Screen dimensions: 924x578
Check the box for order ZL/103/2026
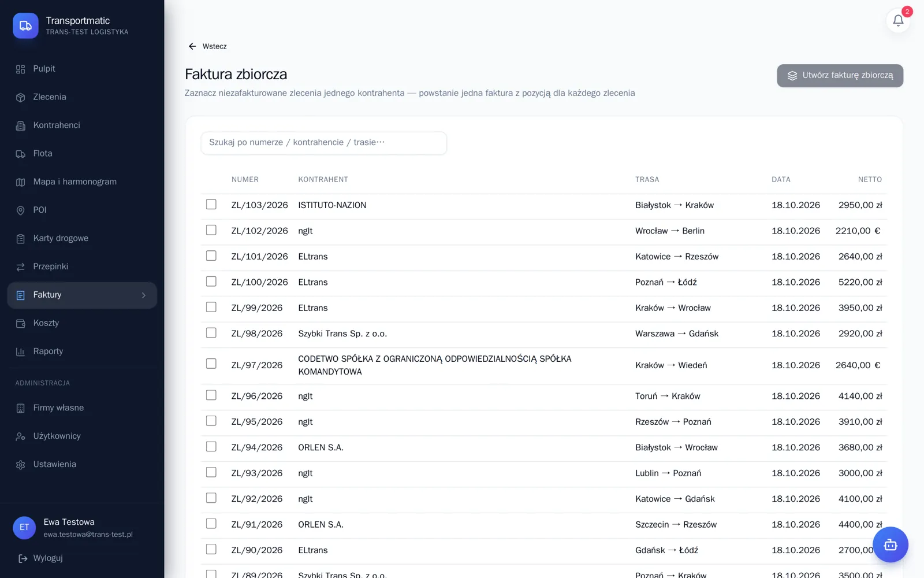tap(211, 205)
